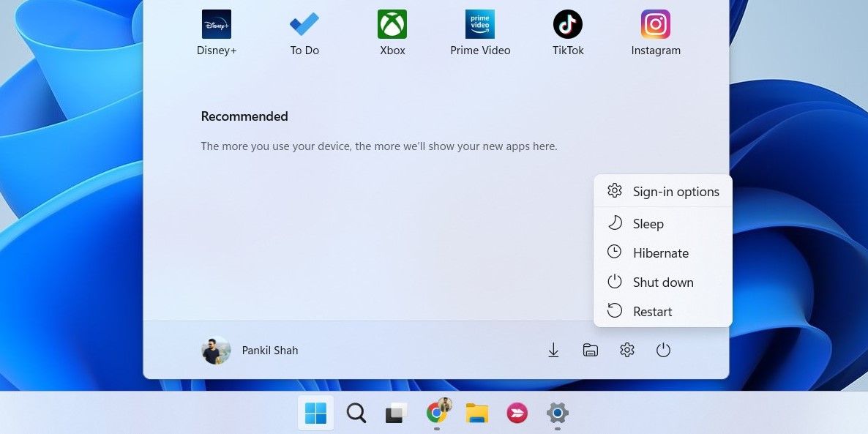Choose Hibernate in the power options
The image size is (868, 434).
[661, 252]
